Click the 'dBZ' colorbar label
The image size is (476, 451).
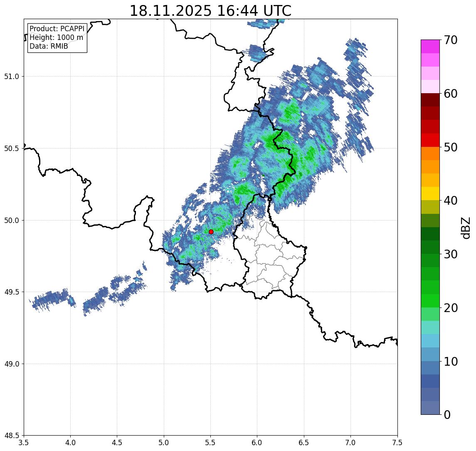tap(465, 228)
